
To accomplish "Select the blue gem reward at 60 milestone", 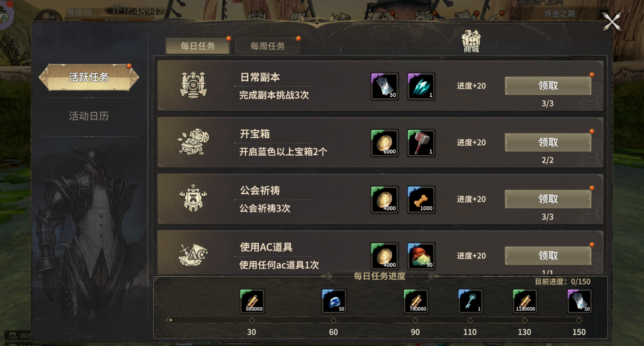I will click(334, 301).
